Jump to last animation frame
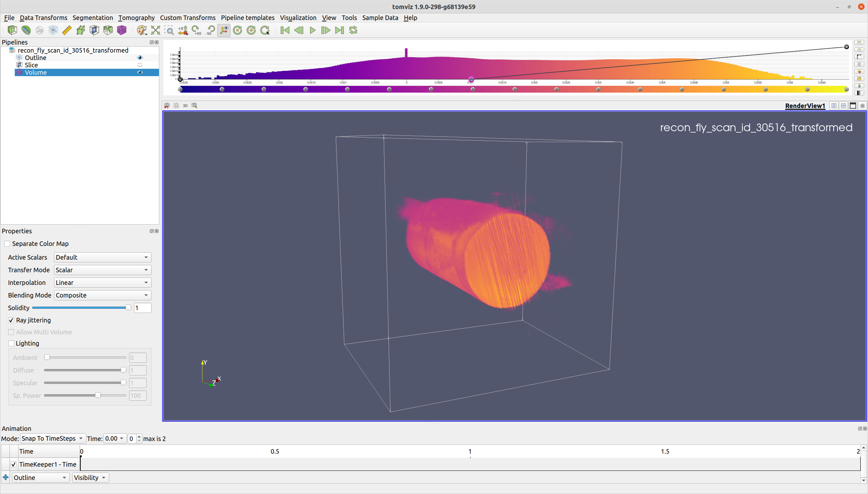The image size is (868, 494). click(339, 30)
